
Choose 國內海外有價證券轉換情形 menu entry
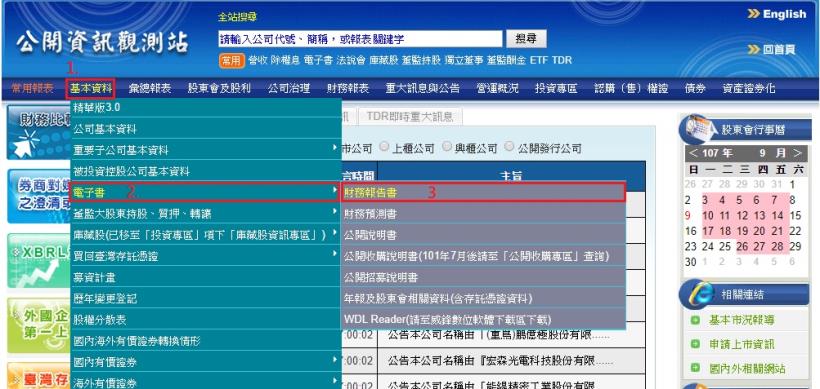206,341
